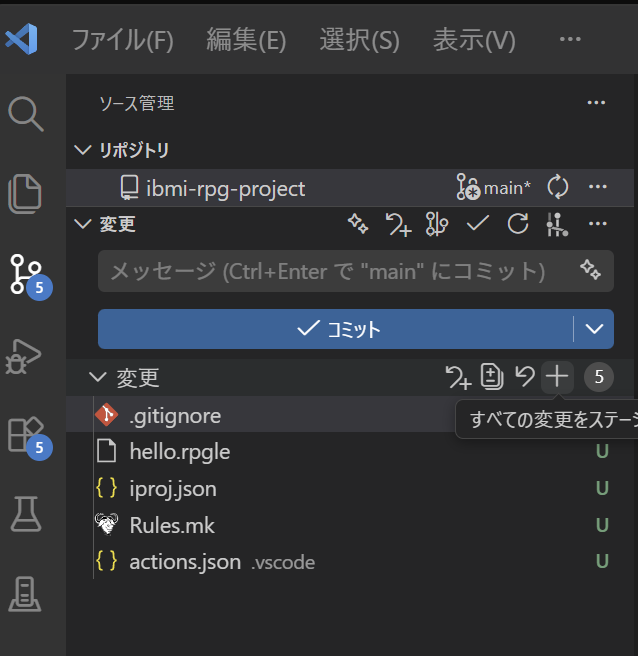Image resolution: width=638 pixels, height=656 pixels.
Task: Discard all changes using undo arrow icon
Action: tap(524, 377)
